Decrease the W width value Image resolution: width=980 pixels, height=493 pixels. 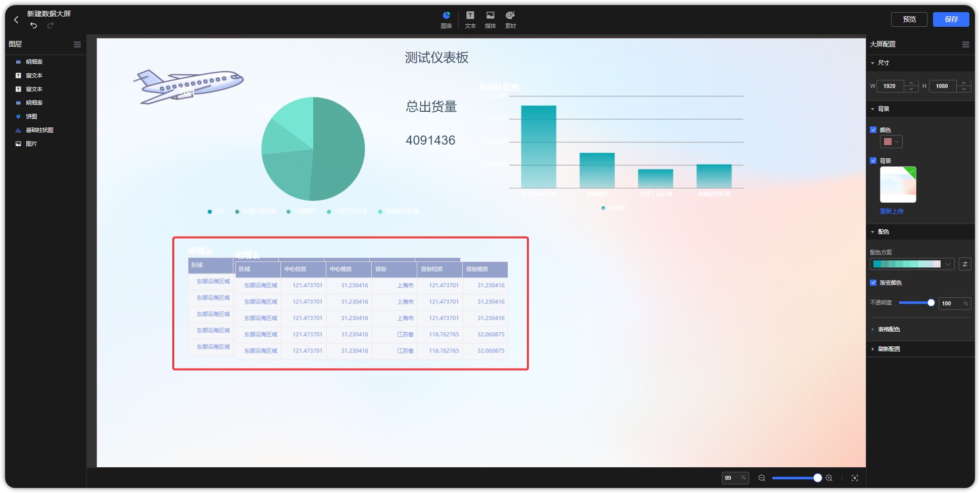[911, 89]
